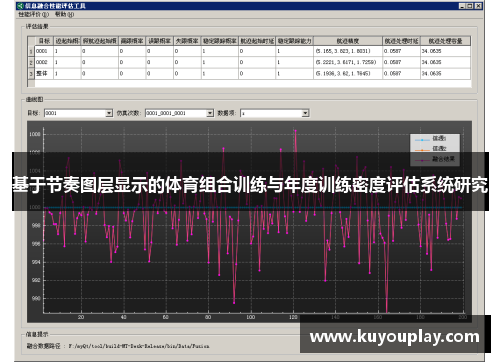Open the 性能评价(P) menu

click(x=34, y=14)
